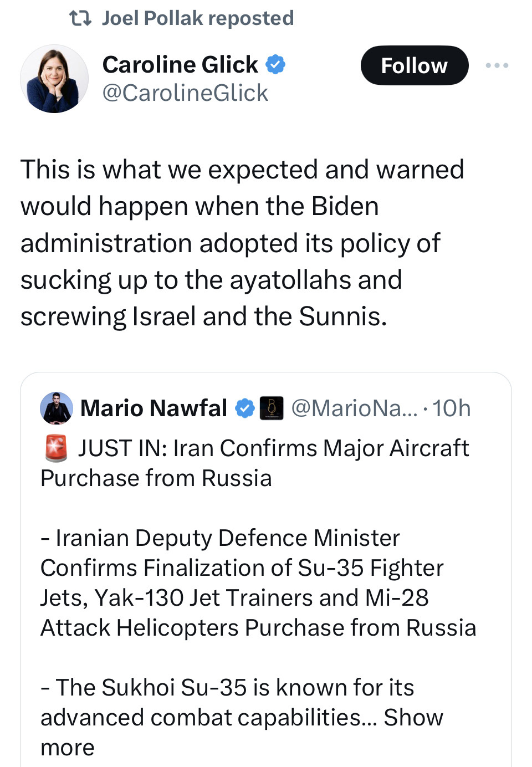Open the "Joel Pollak reposted" link
This screenshot has width=532, height=767.
(x=198, y=18)
